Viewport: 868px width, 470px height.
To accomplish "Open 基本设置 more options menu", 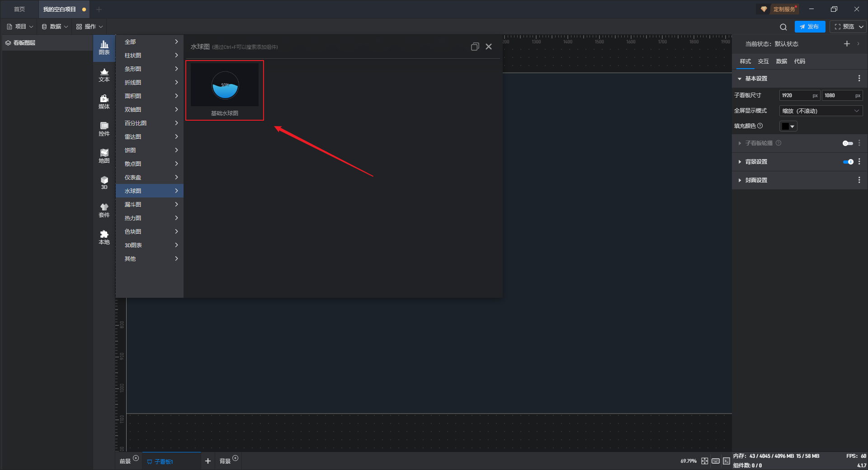I will tap(859, 79).
